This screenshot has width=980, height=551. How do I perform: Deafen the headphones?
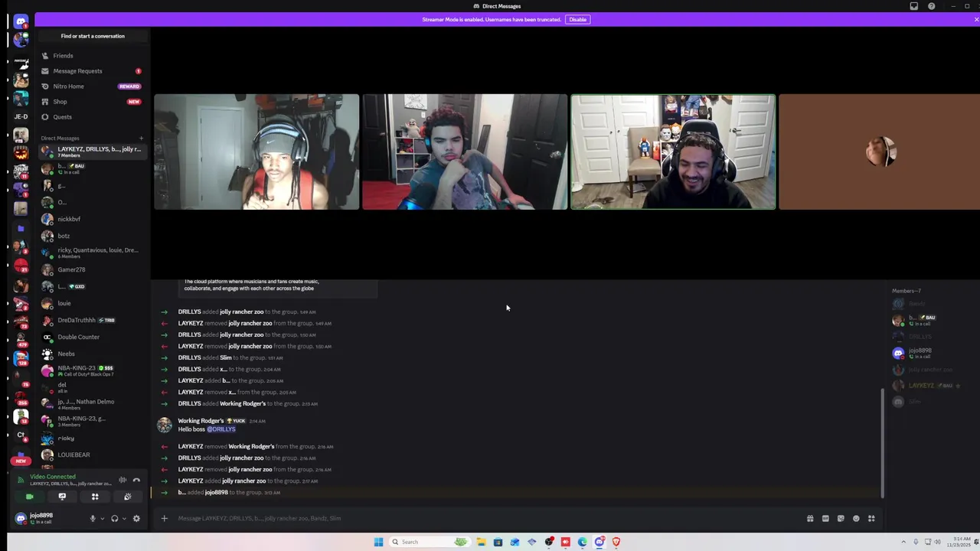click(x=114, y=518)
